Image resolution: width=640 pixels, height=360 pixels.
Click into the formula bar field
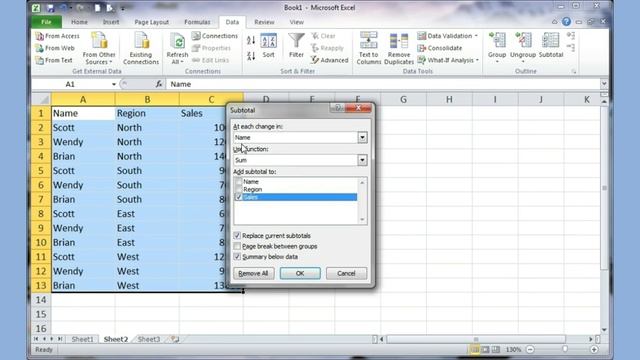[384, 84]
